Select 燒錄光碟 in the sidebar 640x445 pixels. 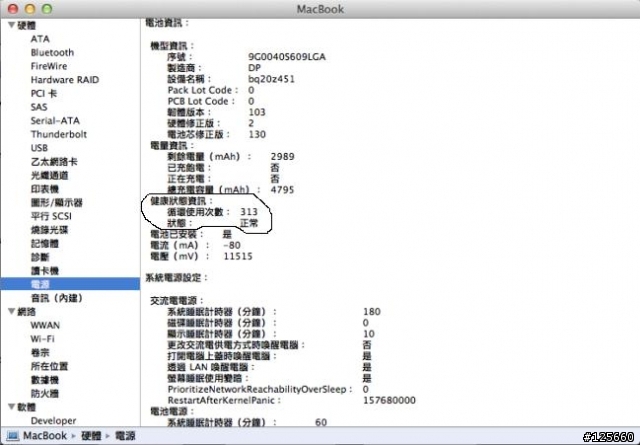pyautogui.click(x=49, y=230)
